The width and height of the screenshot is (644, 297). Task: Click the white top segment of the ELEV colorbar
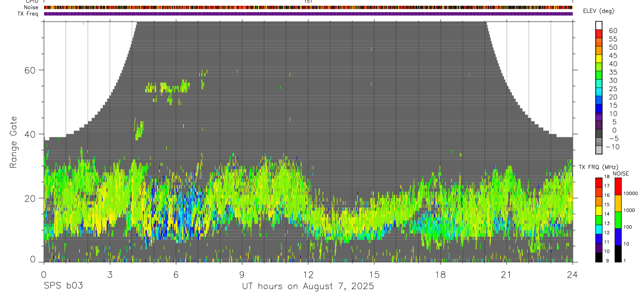pyautogui.click(x=598, y=25)
